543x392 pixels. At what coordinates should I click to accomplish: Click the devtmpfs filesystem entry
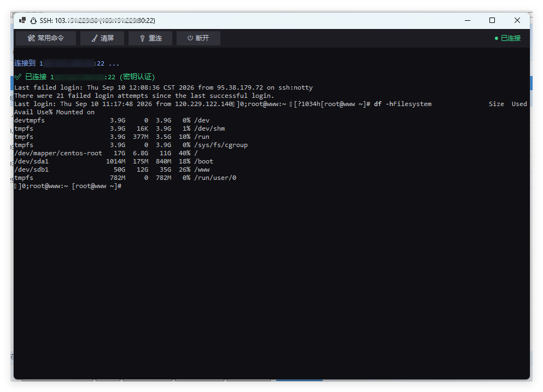point(30,120)
